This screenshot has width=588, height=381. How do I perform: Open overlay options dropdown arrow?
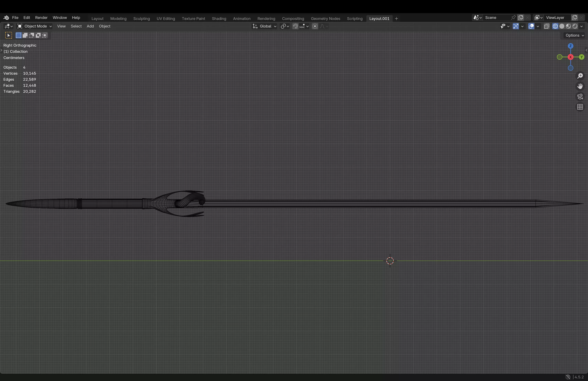(538, 26)
